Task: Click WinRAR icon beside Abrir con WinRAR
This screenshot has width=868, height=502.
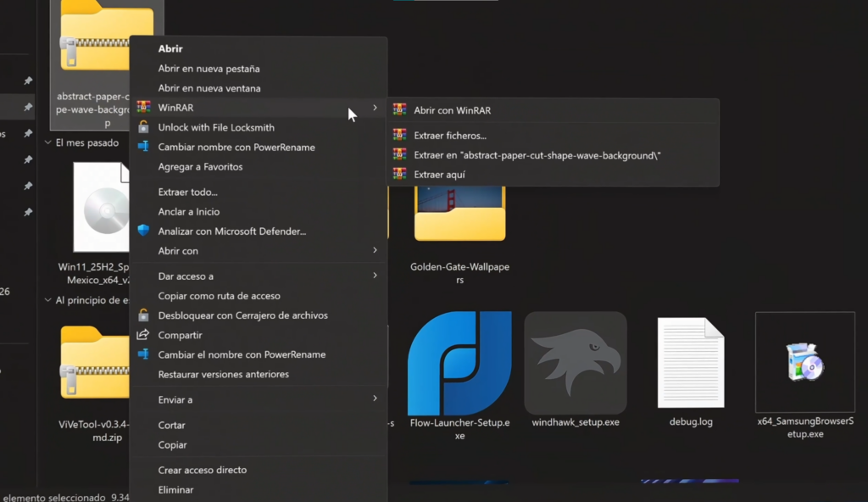Action: point(400,109)
